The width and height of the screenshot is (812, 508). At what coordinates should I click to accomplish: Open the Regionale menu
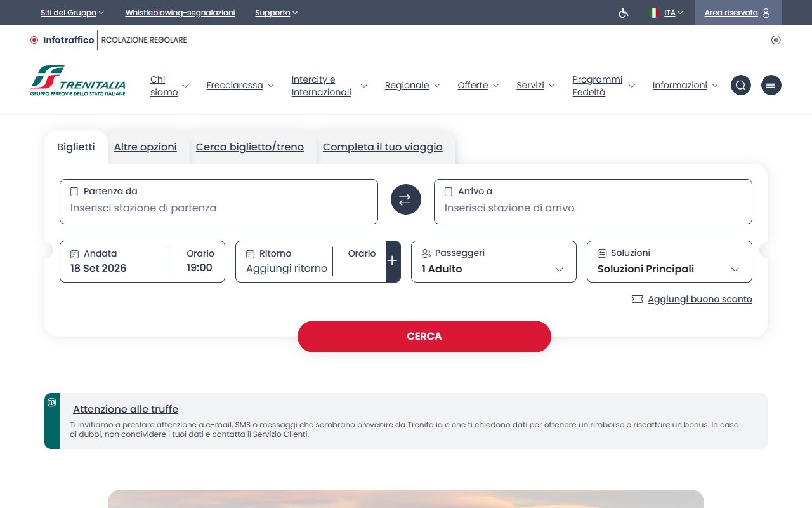(412, 85)
